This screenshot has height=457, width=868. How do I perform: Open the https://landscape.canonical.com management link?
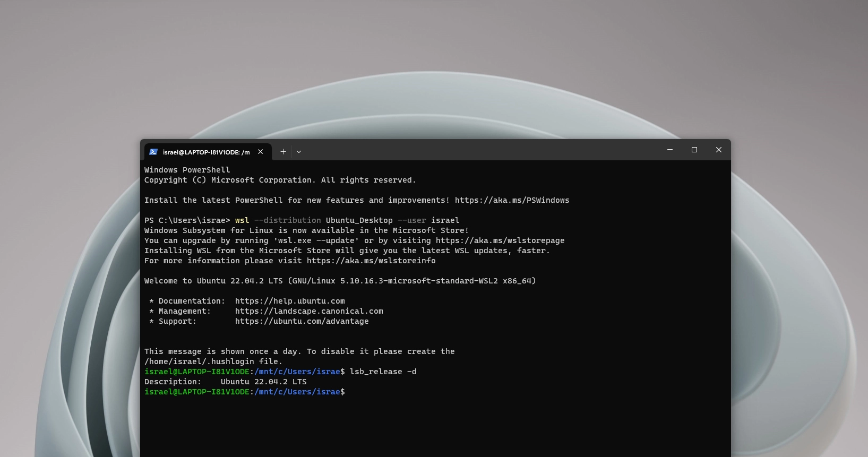(309, 311)
